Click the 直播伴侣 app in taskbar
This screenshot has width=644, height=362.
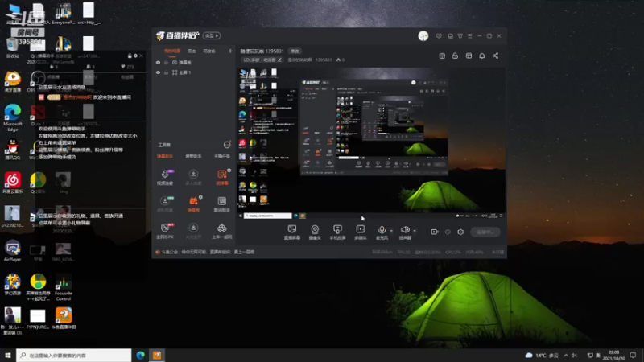[157, 355]
